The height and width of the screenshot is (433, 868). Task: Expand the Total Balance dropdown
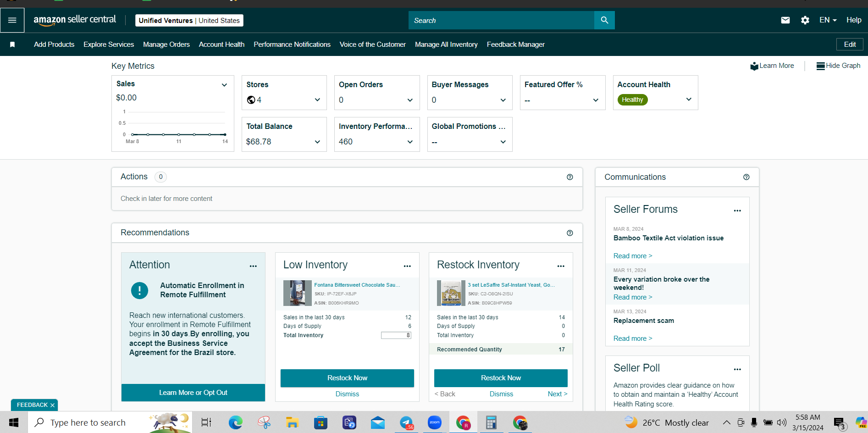[x=317, y=142]
